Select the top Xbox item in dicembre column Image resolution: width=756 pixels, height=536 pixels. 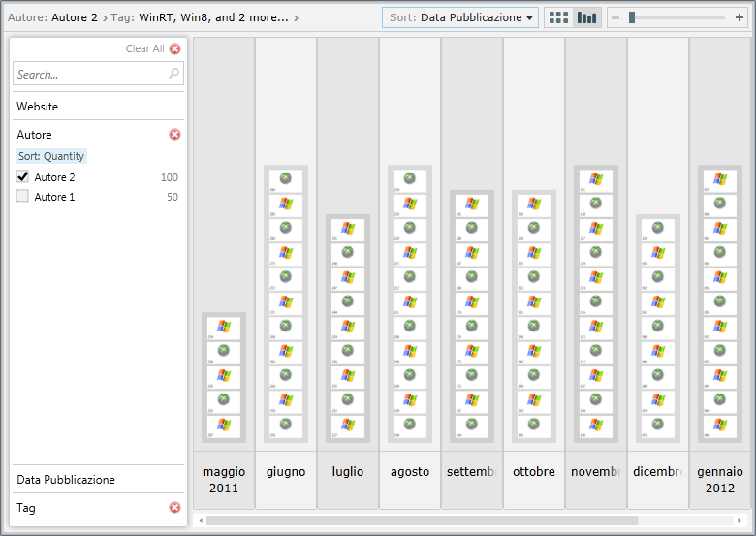click(x=658, y=230)
